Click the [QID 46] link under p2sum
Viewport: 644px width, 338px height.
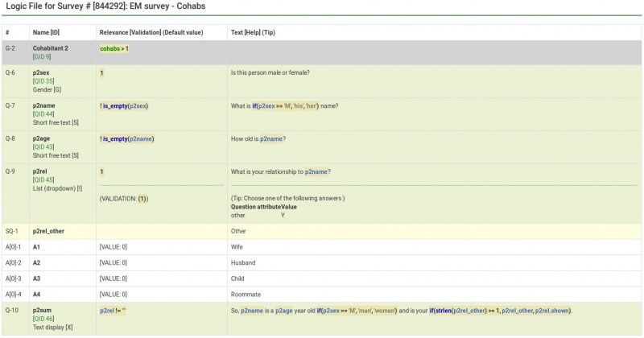coord(43,319)
